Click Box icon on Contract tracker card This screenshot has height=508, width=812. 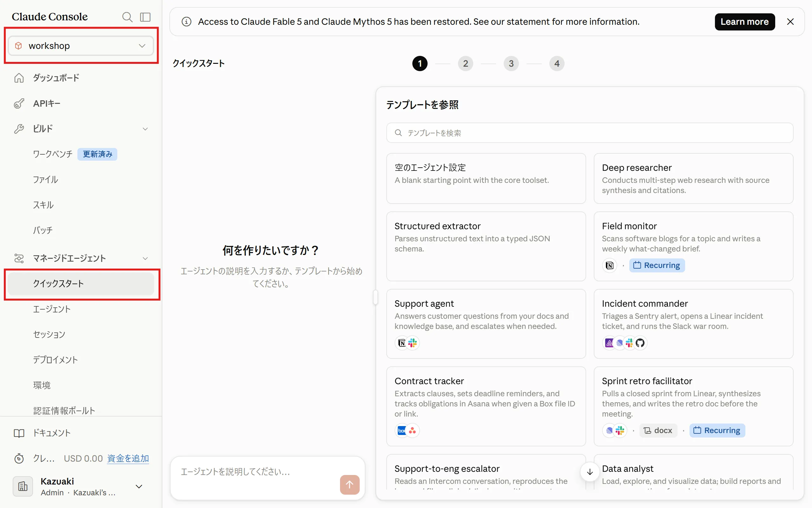[x=402, y=431]
